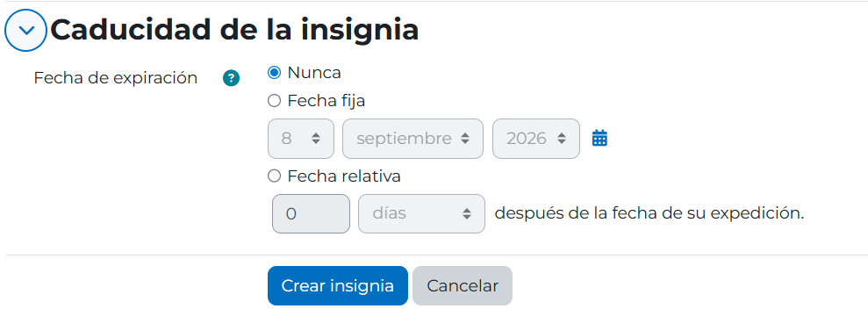
Task: Open the calendar date picker icon
Action: coord(599,138)
